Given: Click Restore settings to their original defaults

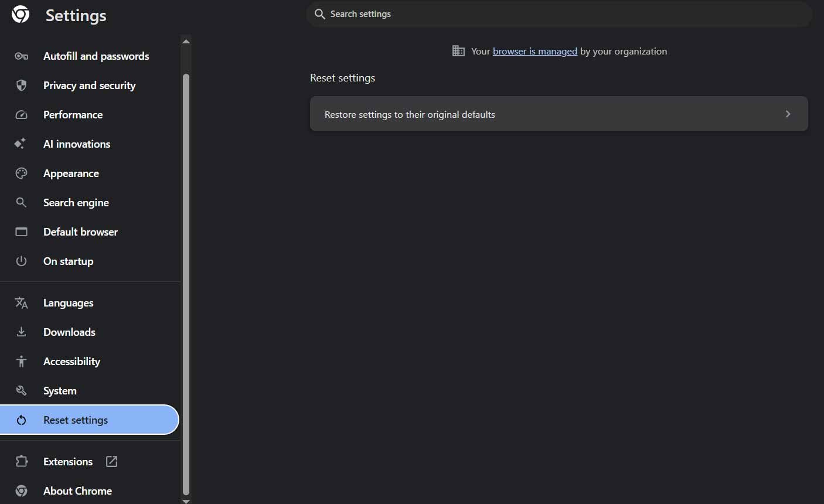Looking at the screenshot, I should point(559,114).
